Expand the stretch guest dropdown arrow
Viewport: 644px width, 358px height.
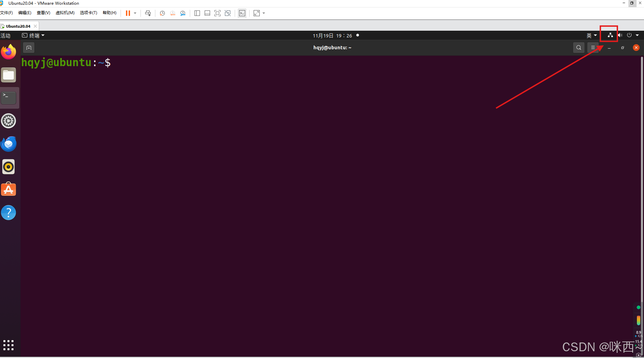coord(264,13)
